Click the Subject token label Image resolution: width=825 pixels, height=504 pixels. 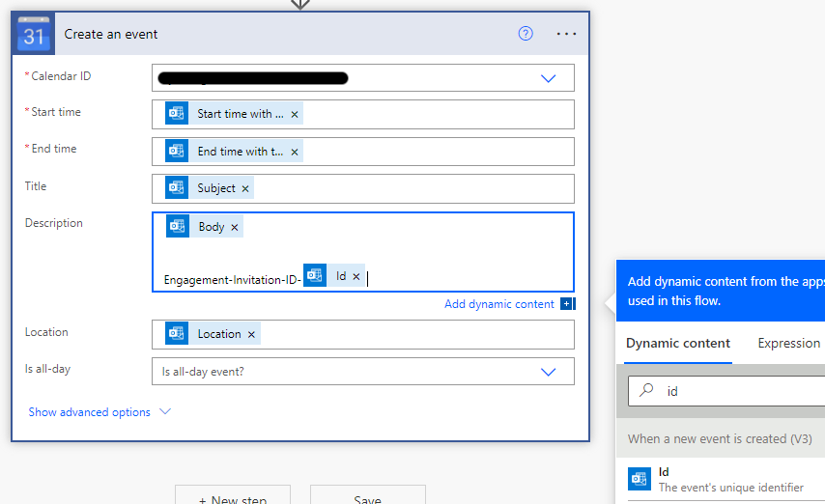point(215,188)
